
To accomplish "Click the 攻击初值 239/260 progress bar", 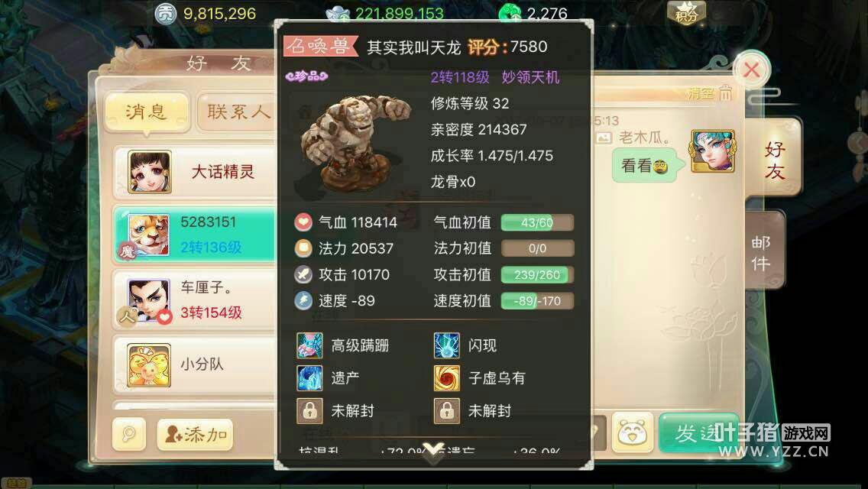I will click(x=537, y=275).
